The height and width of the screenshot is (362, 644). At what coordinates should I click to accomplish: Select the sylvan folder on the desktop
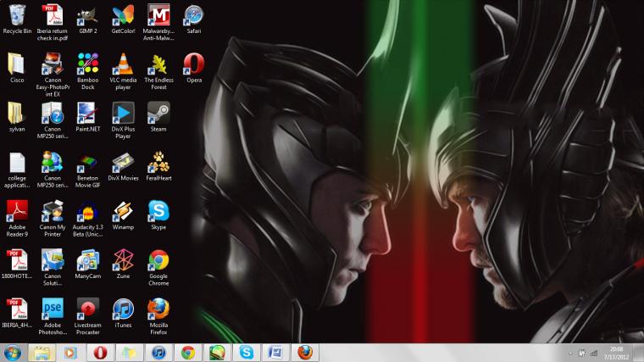click(x=17, y=117)
